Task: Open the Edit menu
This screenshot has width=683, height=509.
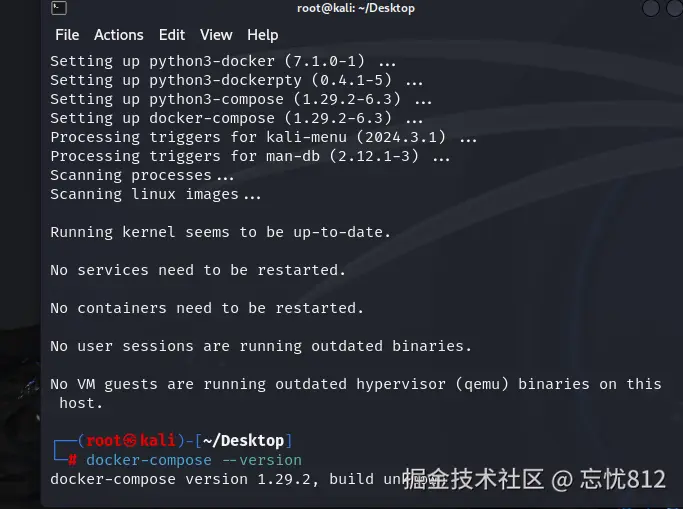Action: 172,35
